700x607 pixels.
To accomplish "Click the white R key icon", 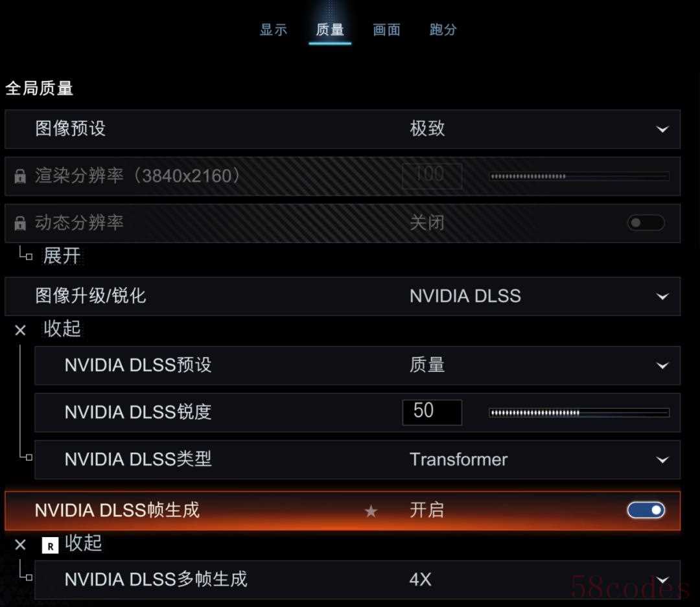I will coord(50,545).
